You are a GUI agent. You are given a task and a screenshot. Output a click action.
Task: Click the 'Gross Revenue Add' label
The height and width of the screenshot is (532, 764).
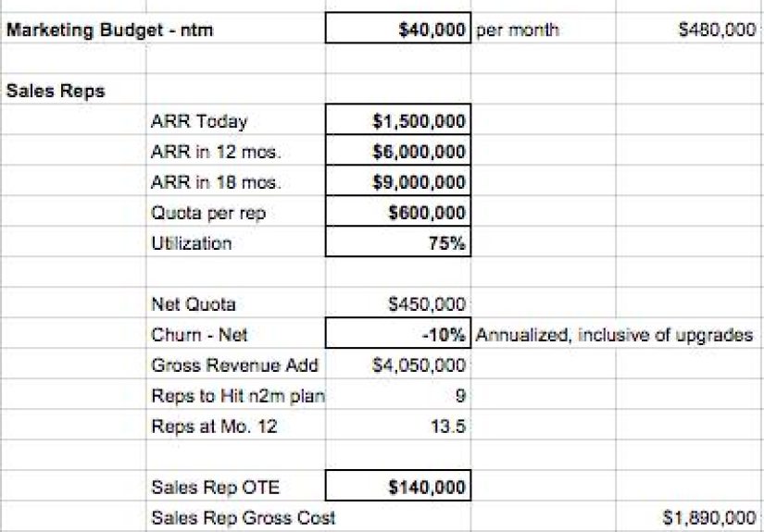coord(235,365)
